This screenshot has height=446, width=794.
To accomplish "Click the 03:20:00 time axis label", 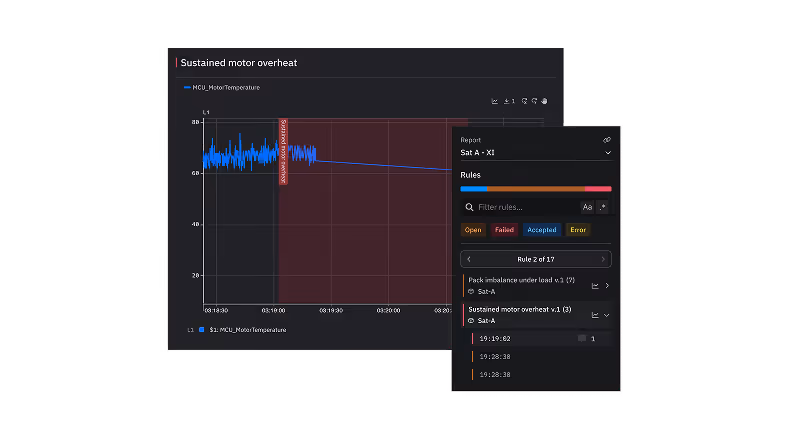I will coord(388,310).
